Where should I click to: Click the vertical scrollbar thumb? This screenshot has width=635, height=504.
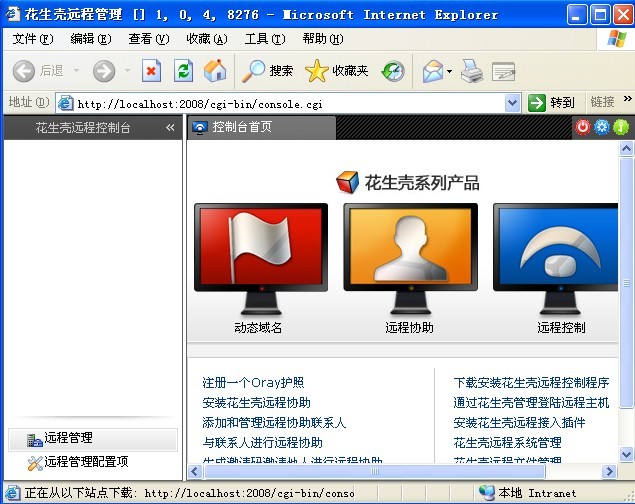[x=626, y=283]
